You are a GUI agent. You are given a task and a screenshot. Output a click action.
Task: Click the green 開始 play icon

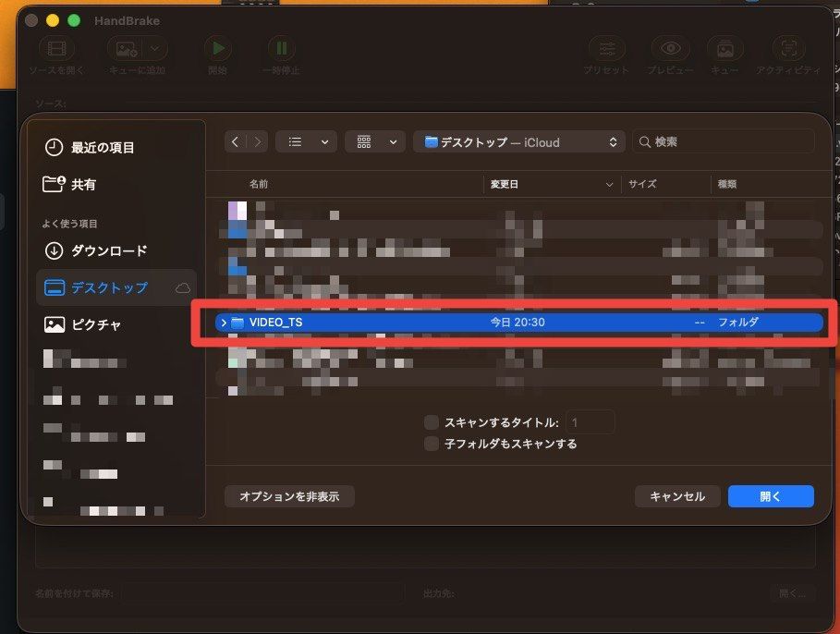(x=217, y=49)
